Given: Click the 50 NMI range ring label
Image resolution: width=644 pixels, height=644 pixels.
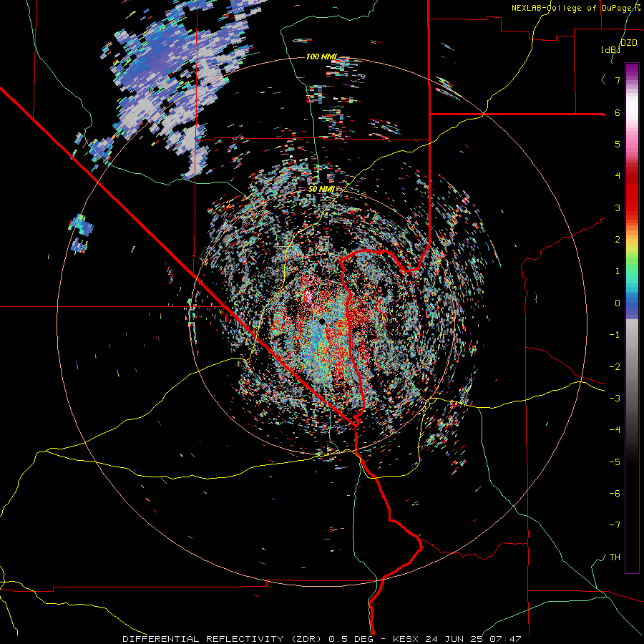Looking at the screenshot, I should [x=321, y=189].
